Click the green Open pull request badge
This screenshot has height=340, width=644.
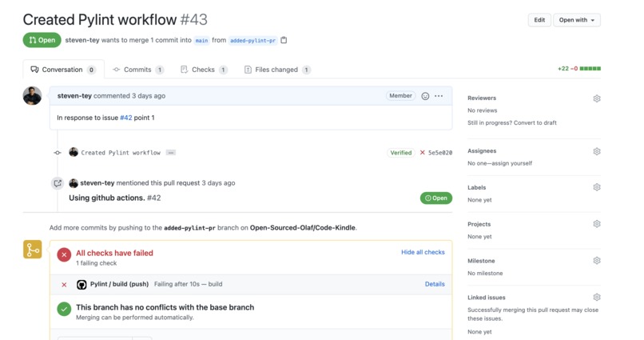(42, 40)
